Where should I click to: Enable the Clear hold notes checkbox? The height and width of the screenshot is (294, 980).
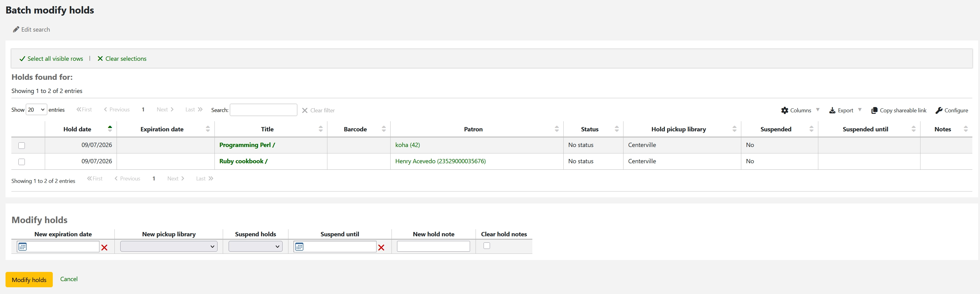point(487,246)
